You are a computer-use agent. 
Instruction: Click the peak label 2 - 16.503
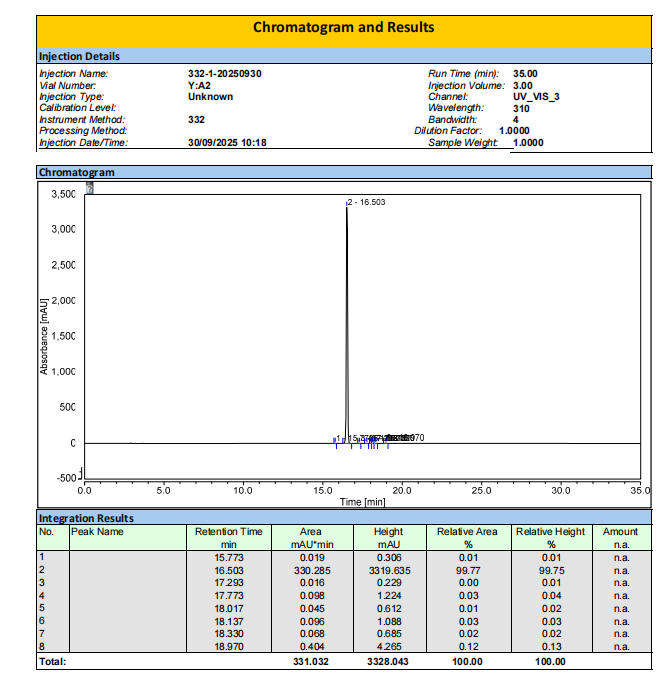click(x=366, y=203)
